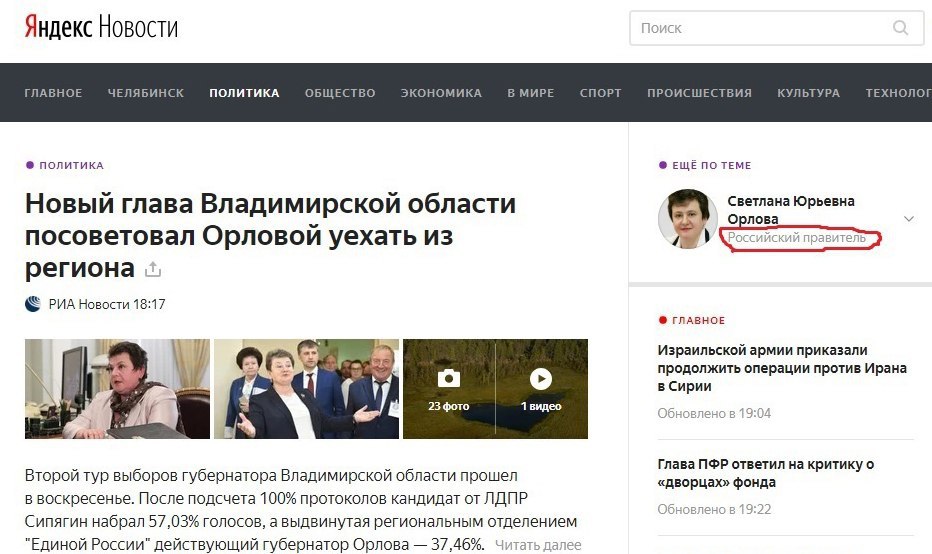Viewport: 932px width, 554px height.
Task: Expand Светлана Юрьевна Орлова topic chevron
Action: coord(909,219)
